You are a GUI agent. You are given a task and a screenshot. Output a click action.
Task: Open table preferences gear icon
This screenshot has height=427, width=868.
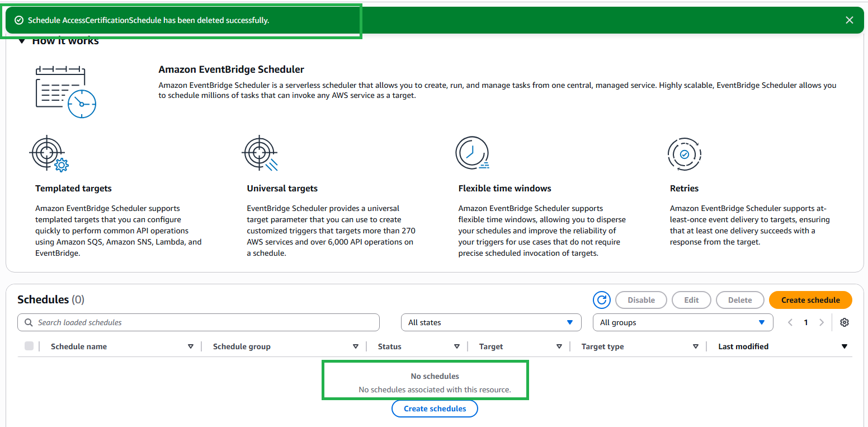coord(845,322)
